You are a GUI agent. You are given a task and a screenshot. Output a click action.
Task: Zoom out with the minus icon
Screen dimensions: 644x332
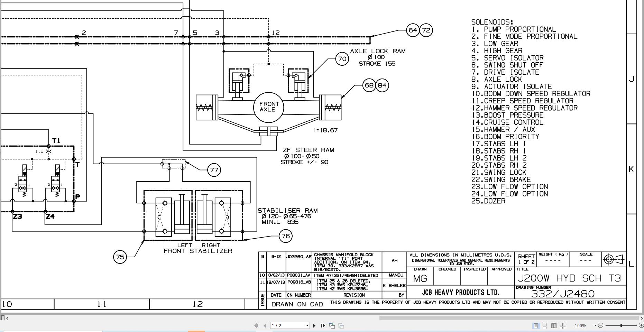click(x=601, y=325)
